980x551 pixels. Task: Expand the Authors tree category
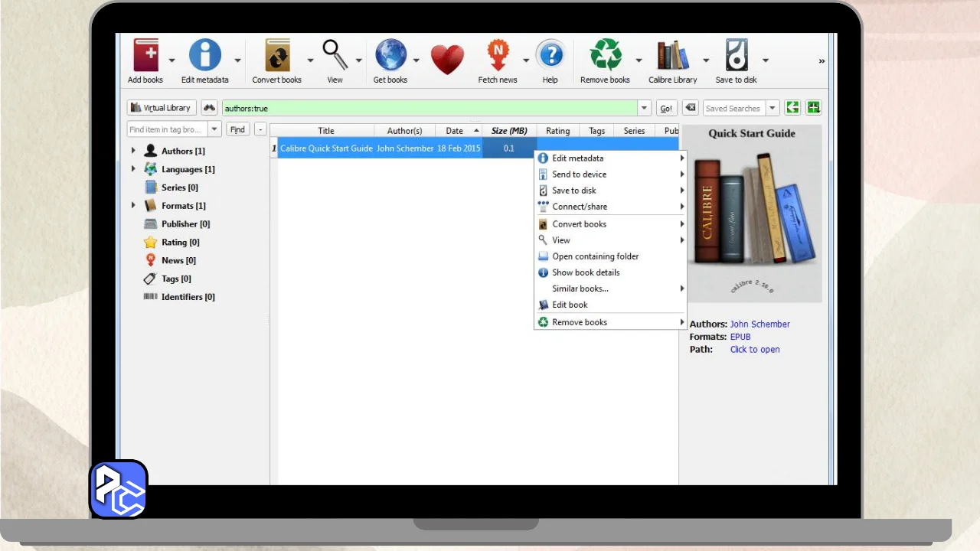pos(133,151)
